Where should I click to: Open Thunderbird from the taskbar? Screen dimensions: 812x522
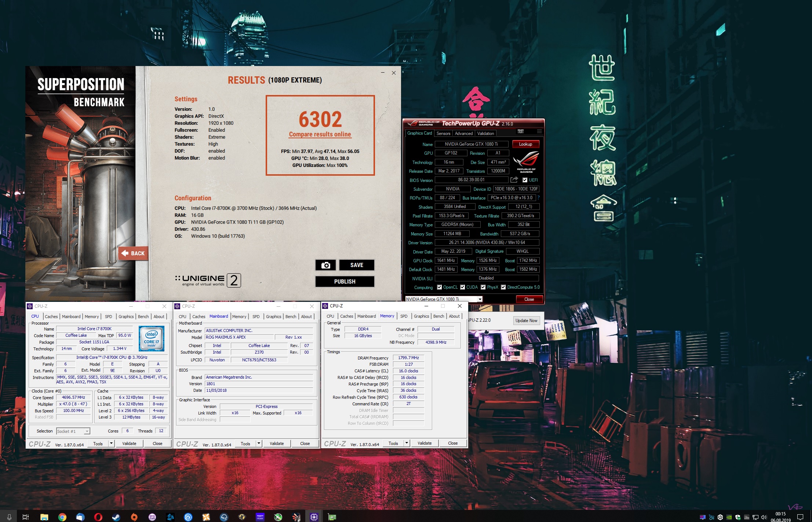pyautogui.click(x=80, y=517)
